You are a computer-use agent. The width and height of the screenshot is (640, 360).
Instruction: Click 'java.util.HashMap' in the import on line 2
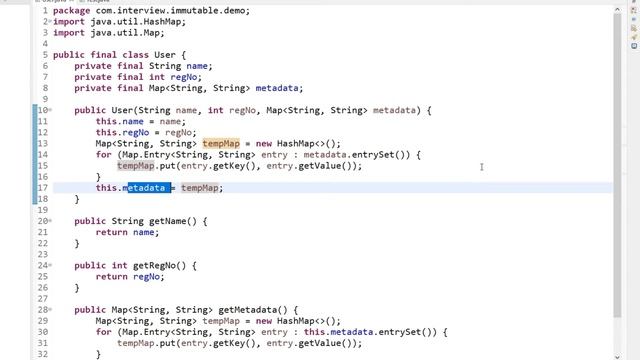pos(136,22)
